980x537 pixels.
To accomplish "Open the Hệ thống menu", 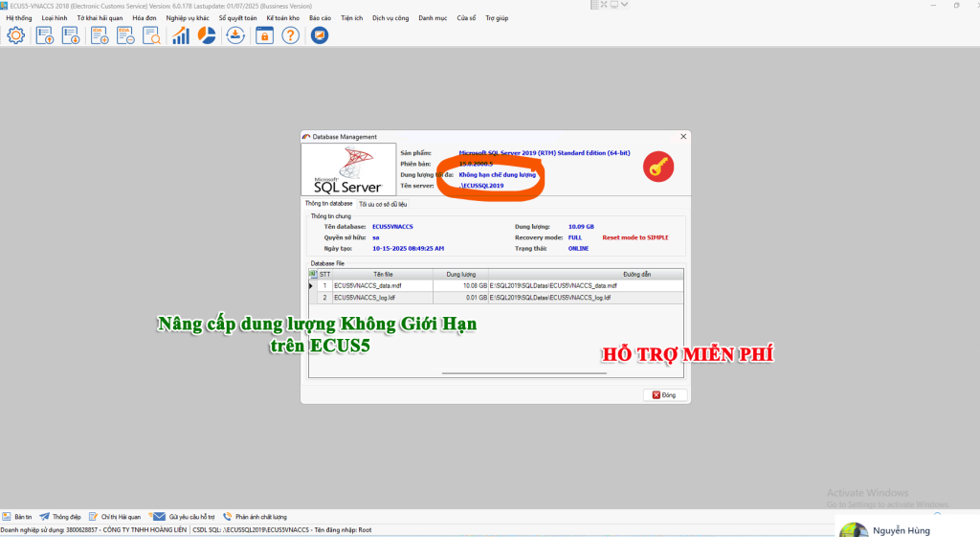I will click(x=18, y=18).
